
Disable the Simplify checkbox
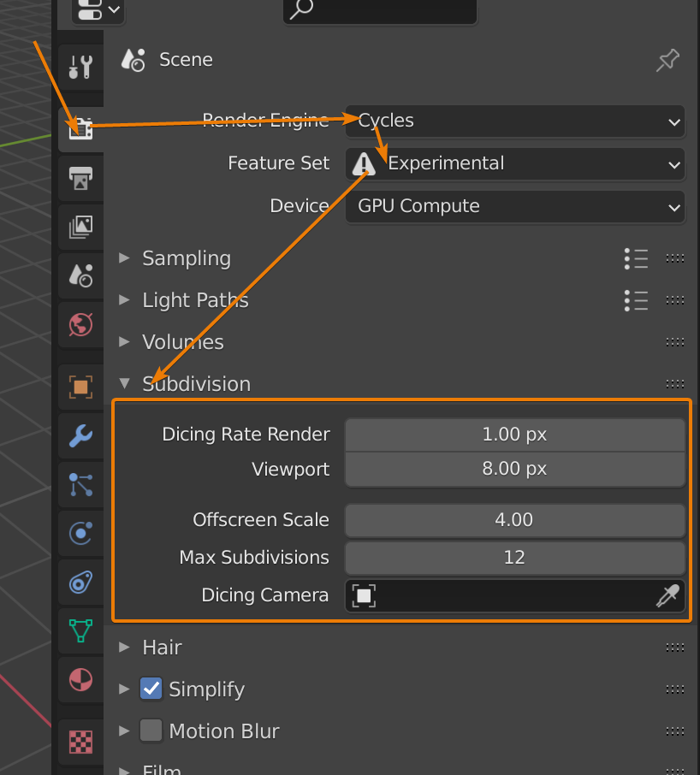coord(151,689)
